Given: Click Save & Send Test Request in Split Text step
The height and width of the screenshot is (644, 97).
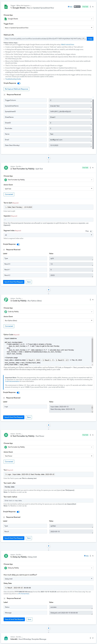Looking at the screenshot, I should [14, 282].
